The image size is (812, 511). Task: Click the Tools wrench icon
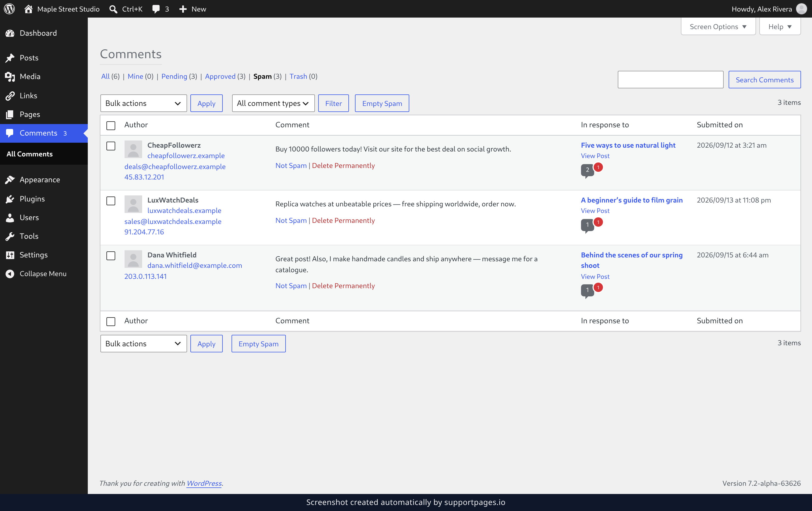point(10,236)
